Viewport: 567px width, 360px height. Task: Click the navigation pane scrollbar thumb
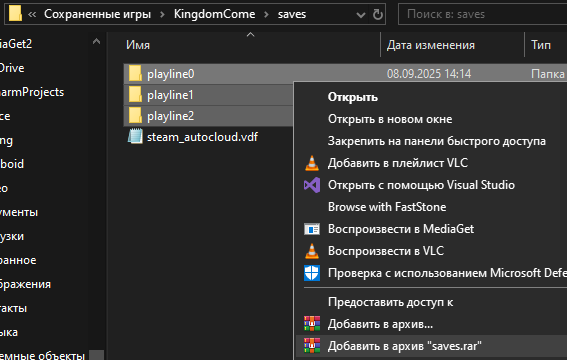tap(96, 355)
